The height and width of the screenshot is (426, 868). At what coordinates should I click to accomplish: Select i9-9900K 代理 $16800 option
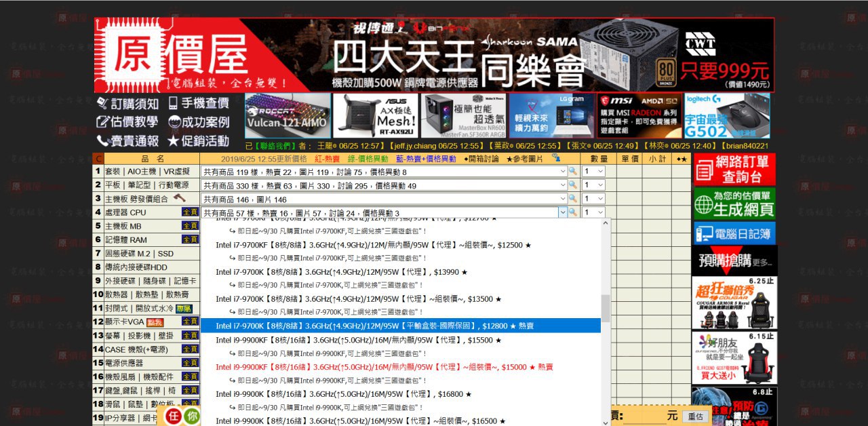click(401, 393)
